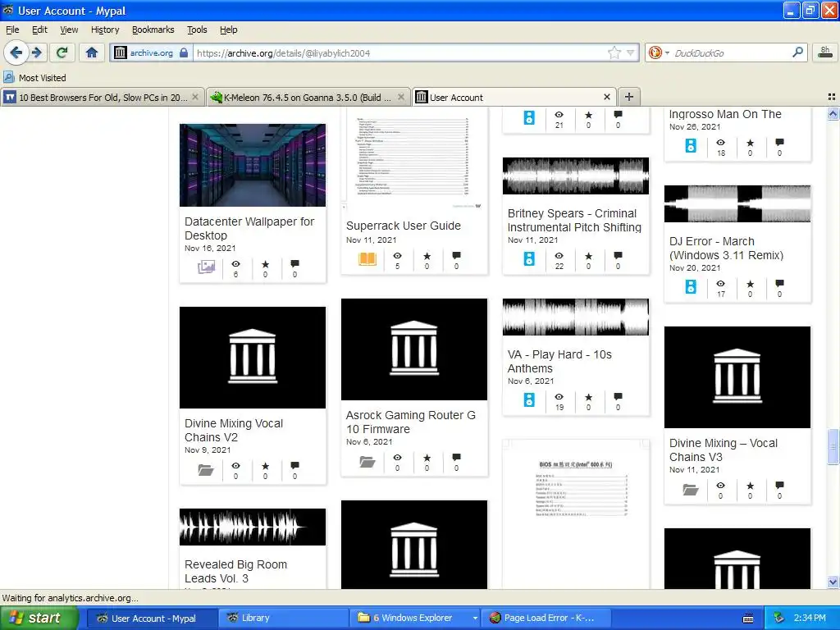Click the scrollbar down arrow
The width and height of the screenshot is (840, 630).
(833, 582)
